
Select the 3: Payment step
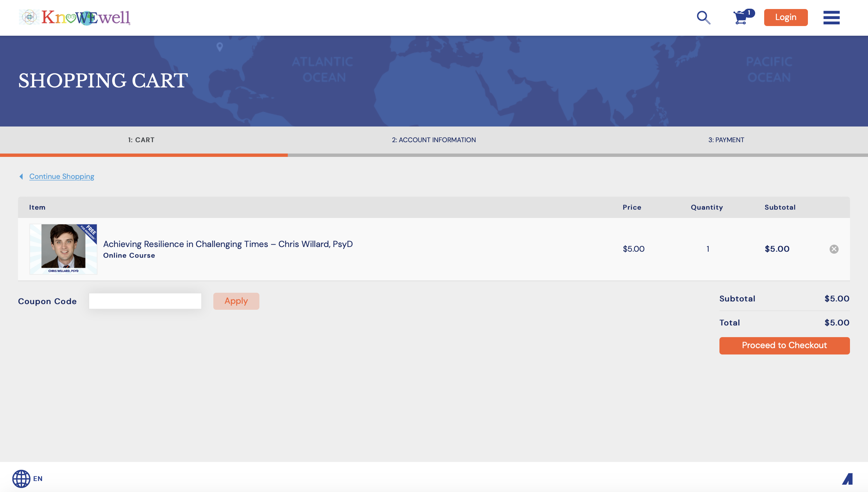[726, 140]
